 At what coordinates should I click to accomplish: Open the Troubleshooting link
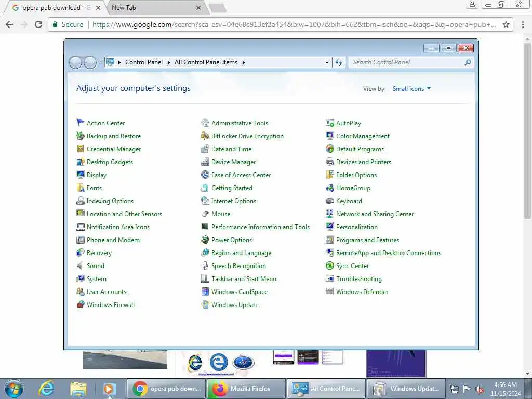click(x=358, y=279)
